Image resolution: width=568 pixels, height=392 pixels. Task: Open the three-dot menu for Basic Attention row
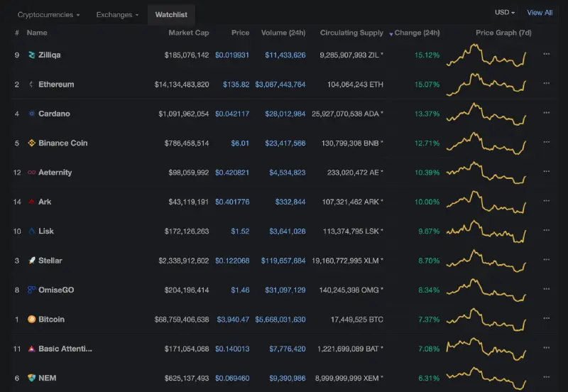[546, 347]
